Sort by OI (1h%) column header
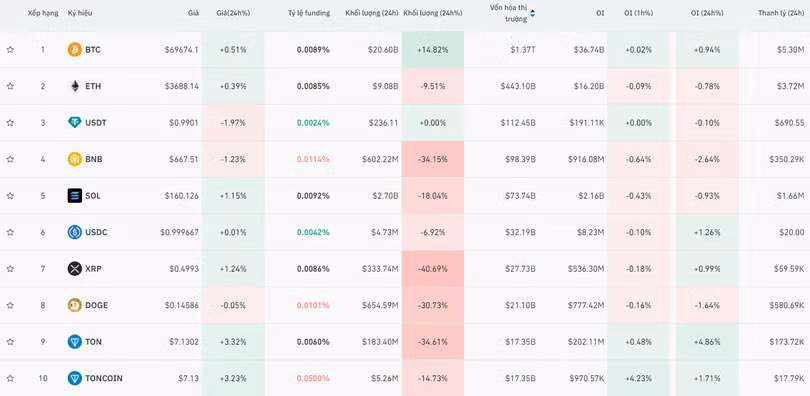810x396 pixels. pyautogui.click(x=638, y=13)
